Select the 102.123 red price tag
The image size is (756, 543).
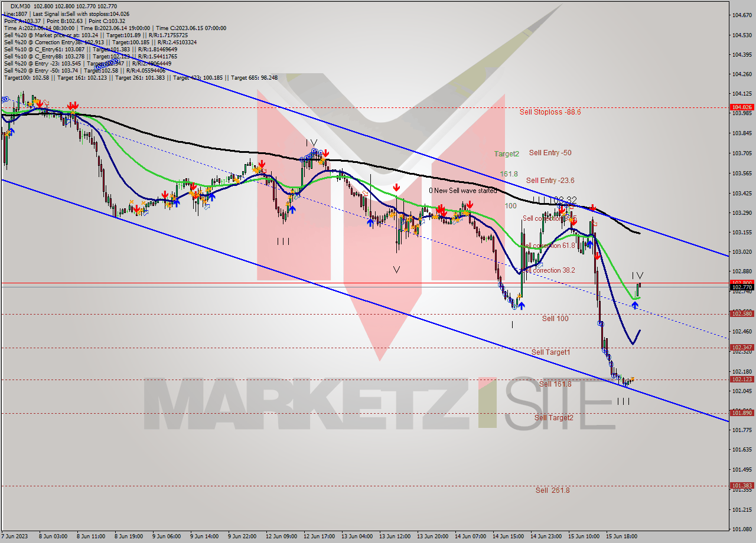click(742, 380)
